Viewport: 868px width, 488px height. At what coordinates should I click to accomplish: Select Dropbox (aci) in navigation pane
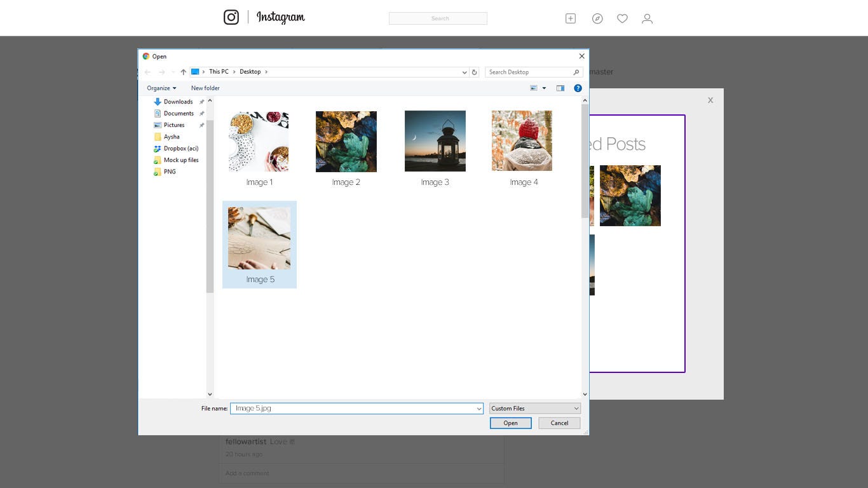point(180,148)
